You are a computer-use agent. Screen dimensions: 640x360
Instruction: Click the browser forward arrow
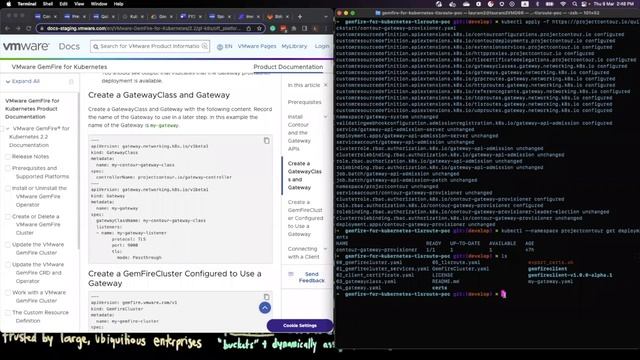tap(18, 28)
